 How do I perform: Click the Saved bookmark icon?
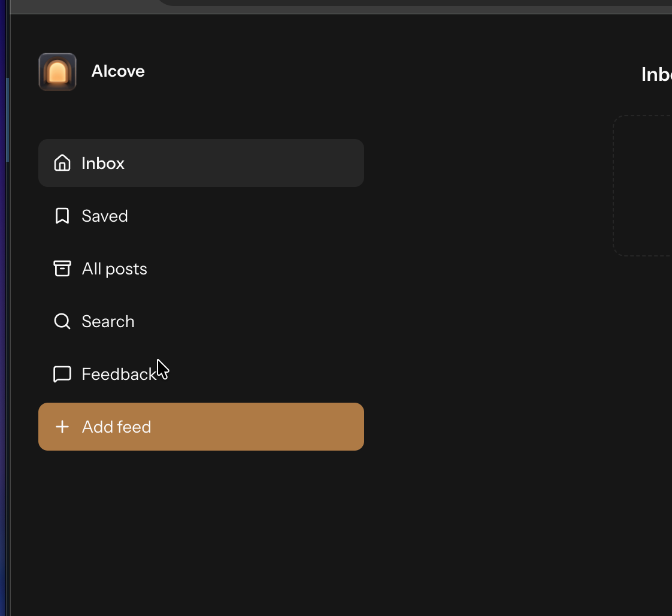tap(62, 216)
